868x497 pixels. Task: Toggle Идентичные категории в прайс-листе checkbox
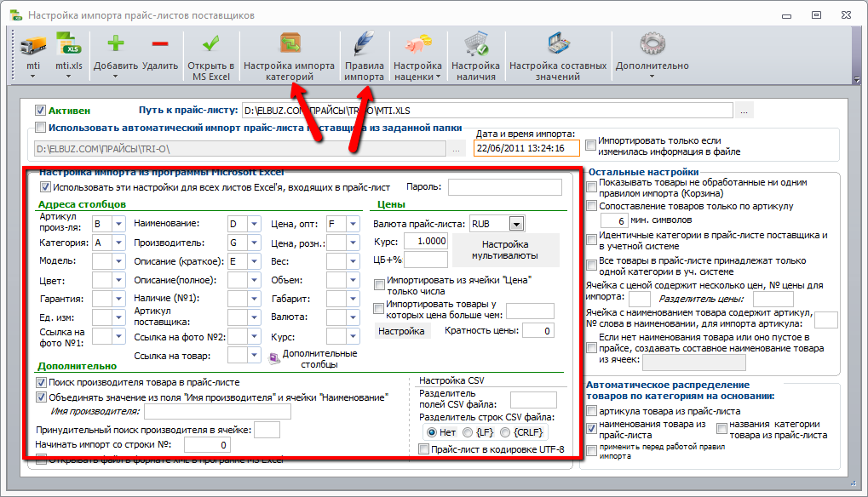pyautogui.click(x=591, y=241)
